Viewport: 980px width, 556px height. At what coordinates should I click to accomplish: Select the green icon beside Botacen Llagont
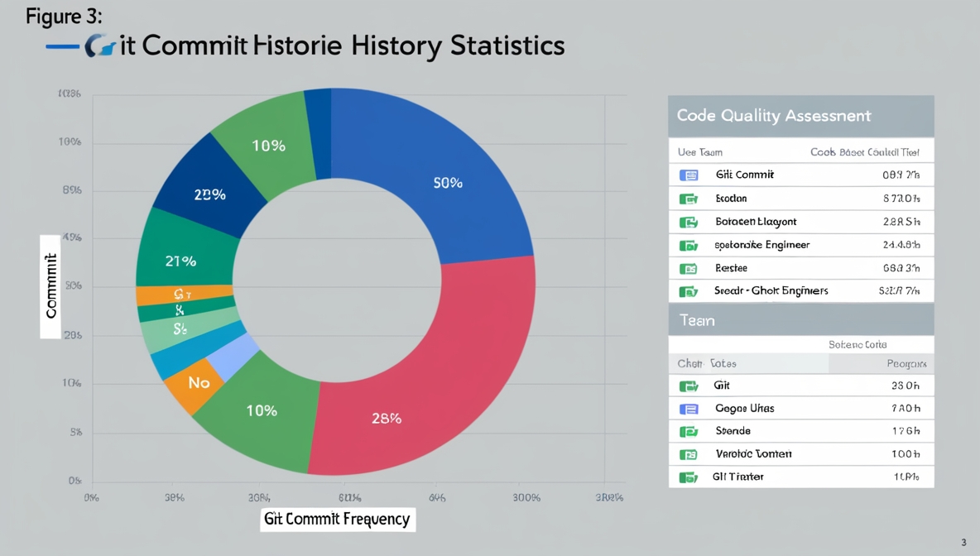pos(689,222)
